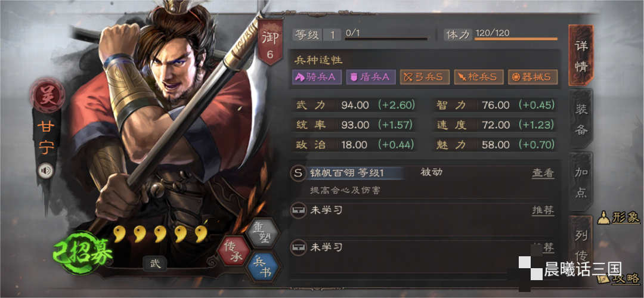Viewport: 644px width, 298px height.
Task: Tap the 弓兵S archer aptitude badge
Action: (x=425, y=77)
